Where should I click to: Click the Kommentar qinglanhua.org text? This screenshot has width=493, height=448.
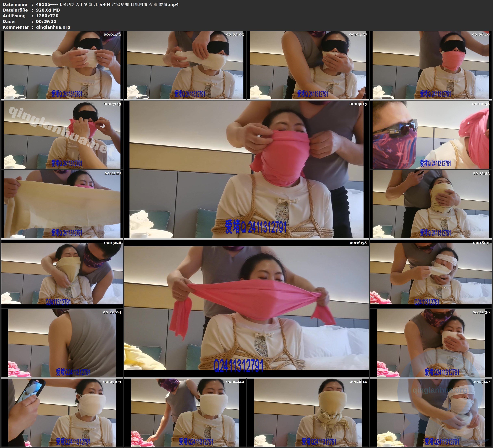coord(53,27)
